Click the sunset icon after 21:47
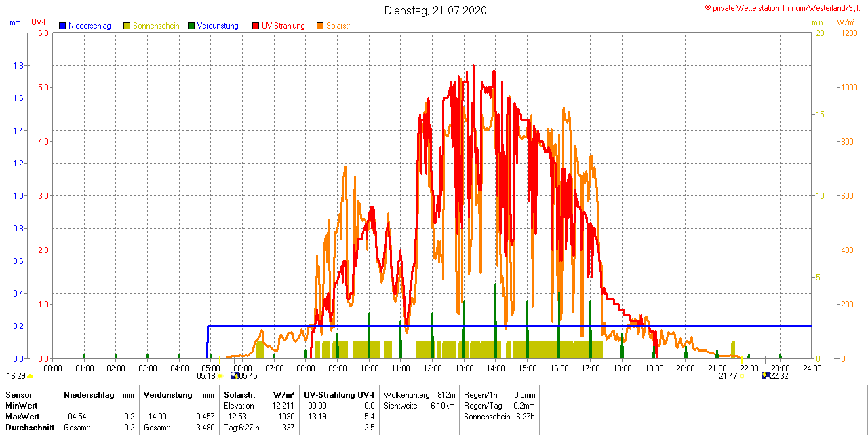 [742, 376]
